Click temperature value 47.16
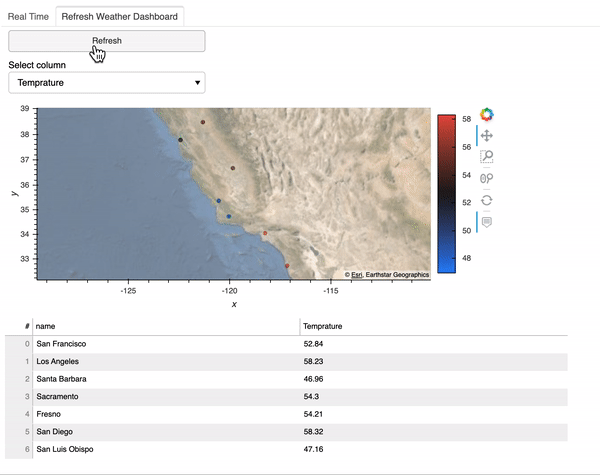The image size is (600, 475). point(313,450)
